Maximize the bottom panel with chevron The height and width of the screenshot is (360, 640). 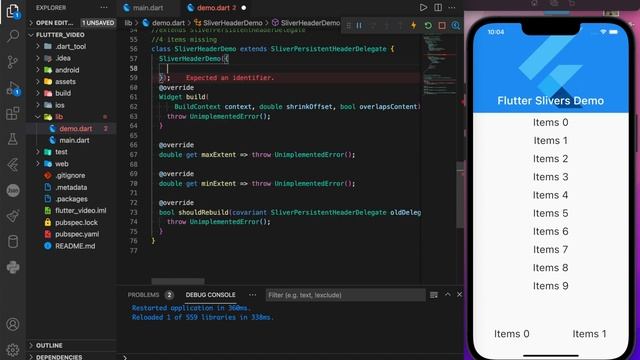pyautogui.click(x=448, y=294)
